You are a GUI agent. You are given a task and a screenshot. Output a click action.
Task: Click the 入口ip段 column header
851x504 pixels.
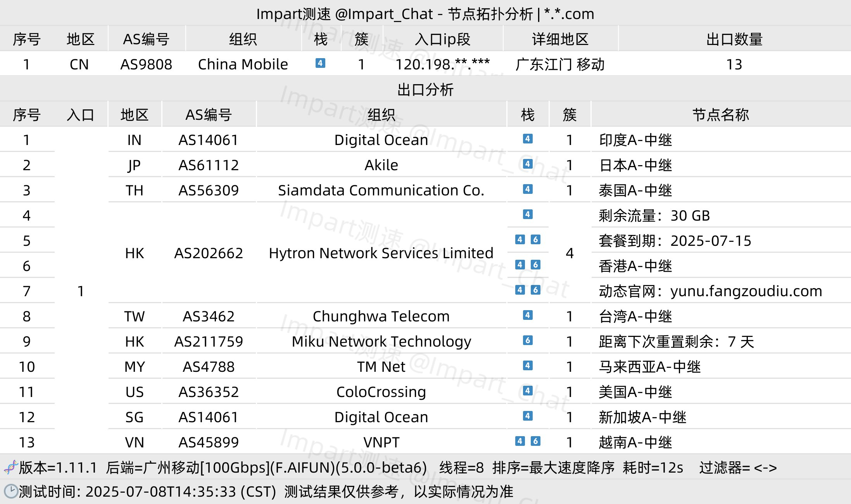(442, 39)
